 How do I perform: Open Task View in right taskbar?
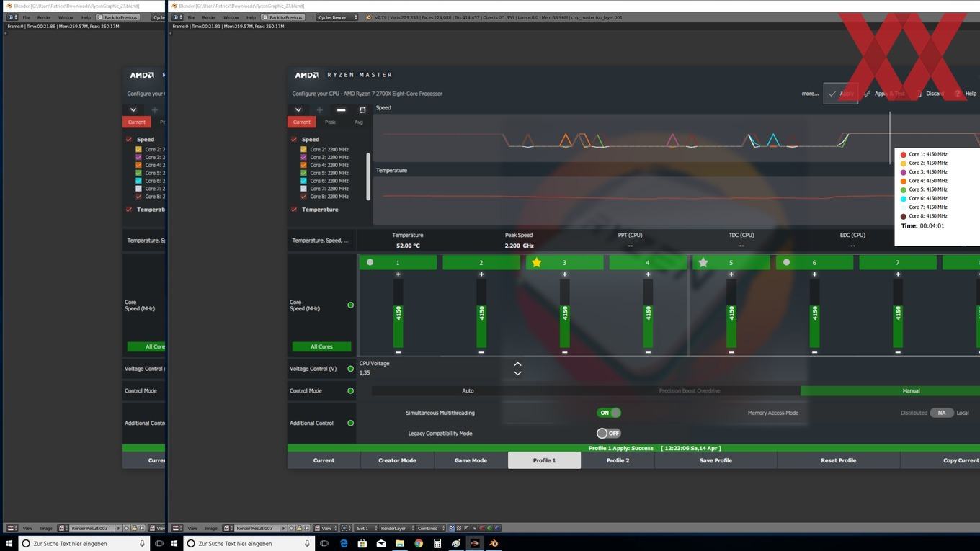pyautogui.click(x=324, y=544)
